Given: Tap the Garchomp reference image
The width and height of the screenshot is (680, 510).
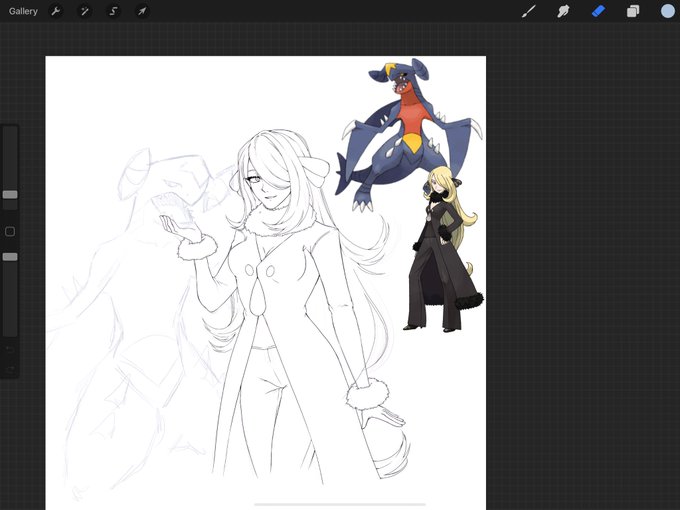Looking at the screenshot, I should point(408,134).
